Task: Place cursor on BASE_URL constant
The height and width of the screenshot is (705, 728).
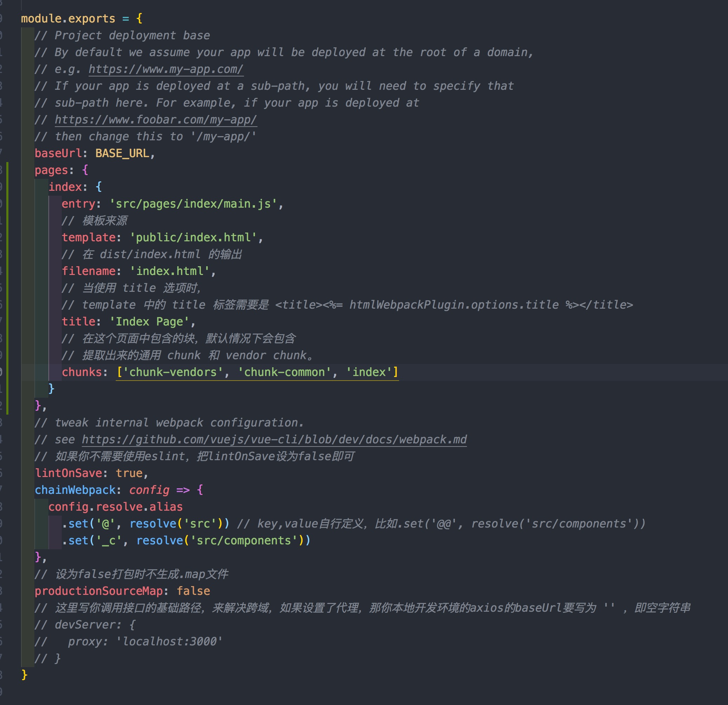Action: click(x=122, y=153)
